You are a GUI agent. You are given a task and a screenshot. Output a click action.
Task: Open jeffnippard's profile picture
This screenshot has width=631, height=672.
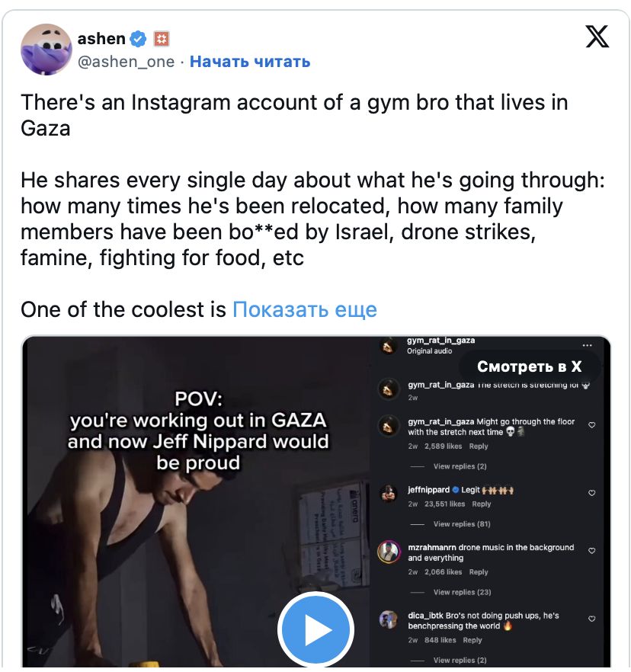pyautogui.click(x=389, y=494)
